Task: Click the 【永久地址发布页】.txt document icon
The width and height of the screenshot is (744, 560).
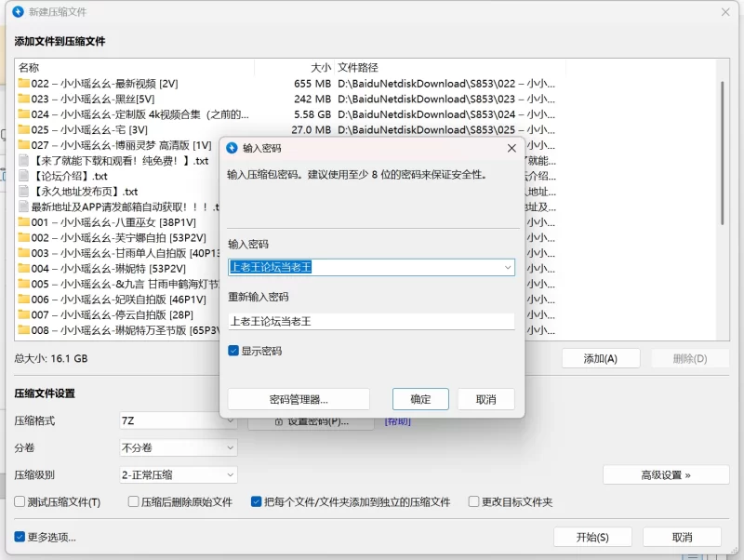Action: (24, 192)
